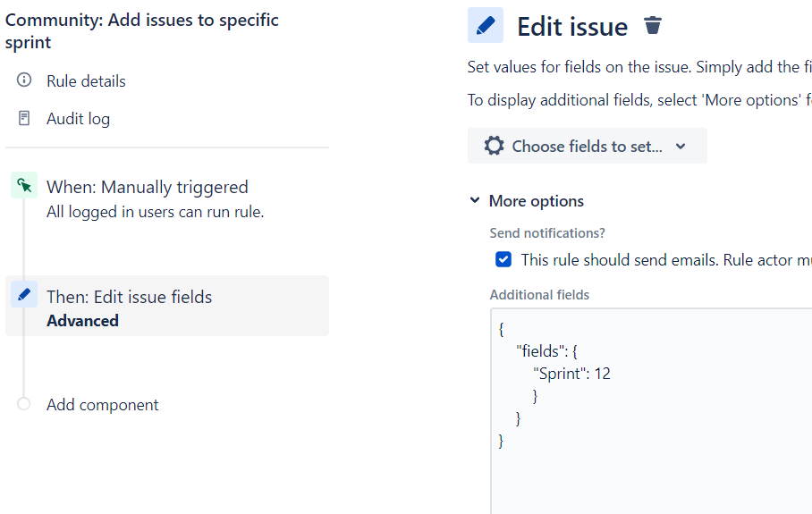Click the Add component circle node
Screen dimensions: 812x514
click(24, 404)
